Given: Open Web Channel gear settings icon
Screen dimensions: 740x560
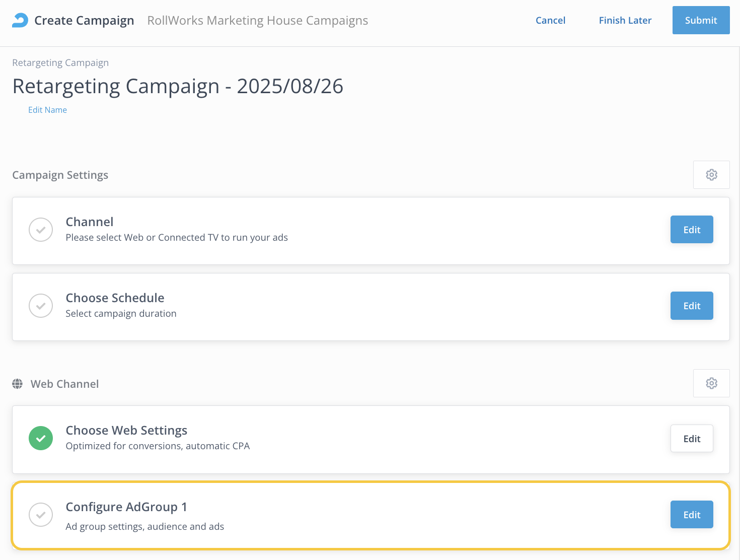Looking at the screenshot, I should 711,383.
